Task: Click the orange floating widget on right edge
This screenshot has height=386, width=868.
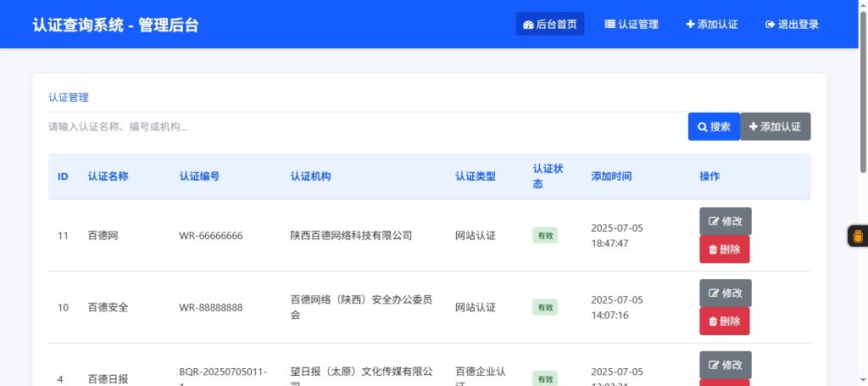Action: point(857,236)
